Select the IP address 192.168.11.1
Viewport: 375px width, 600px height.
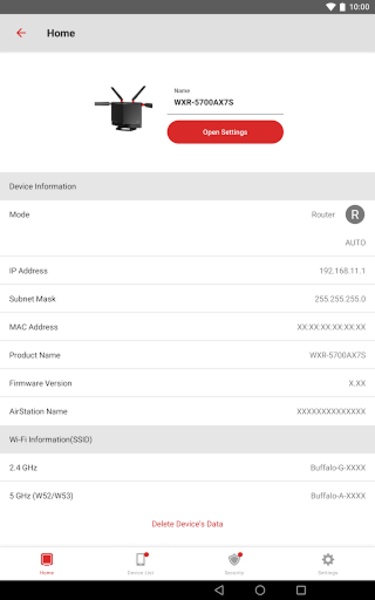point(342,271)
